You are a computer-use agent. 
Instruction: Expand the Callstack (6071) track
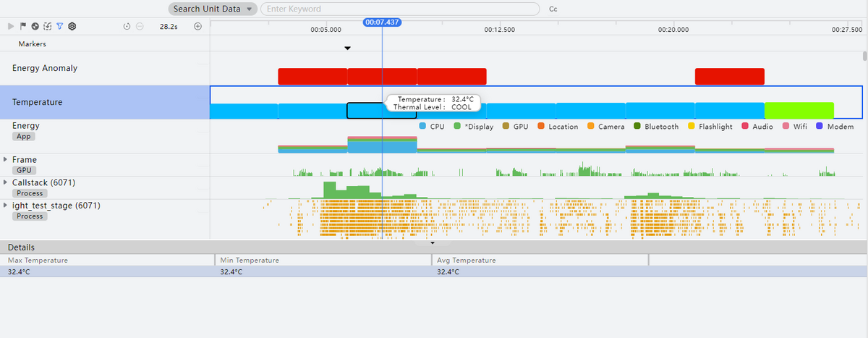[6, 182]
